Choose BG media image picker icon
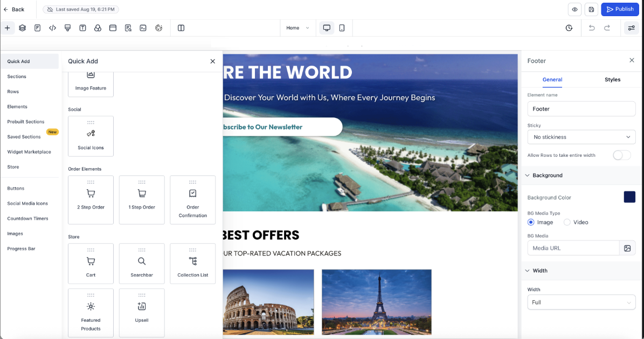The height and width of the screenshot is (339, 644). tap(627, 248)
